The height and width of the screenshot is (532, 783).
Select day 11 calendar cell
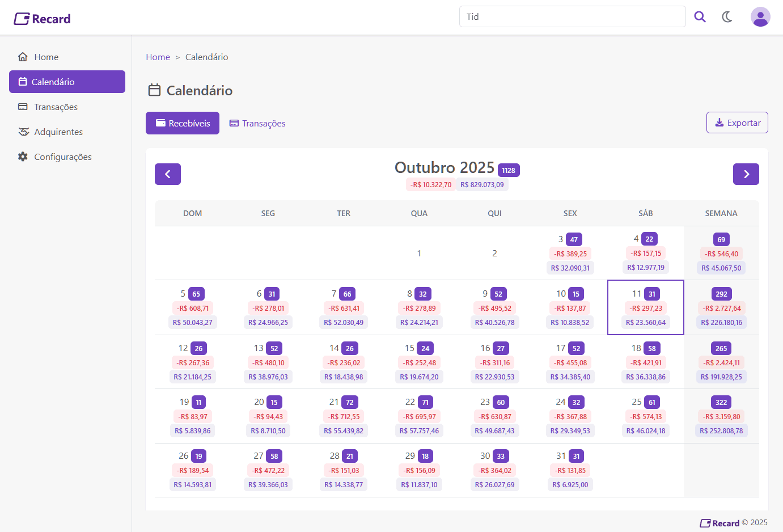[x=645, y=307]
